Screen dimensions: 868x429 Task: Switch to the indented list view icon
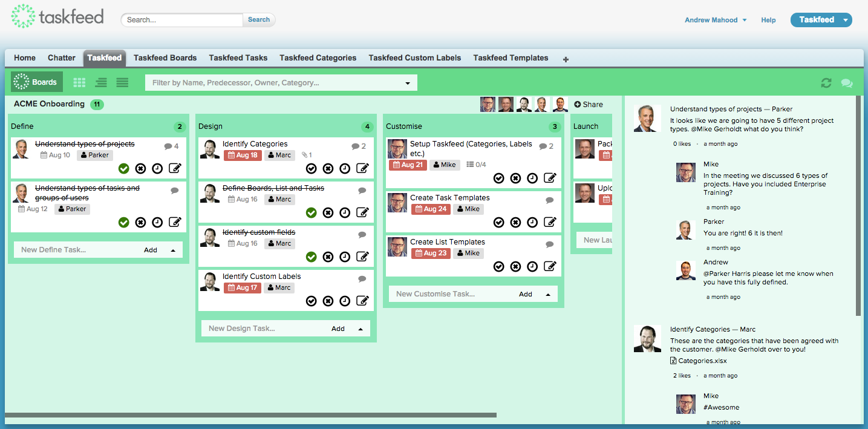pyautogui.click(x=101, y=82)
